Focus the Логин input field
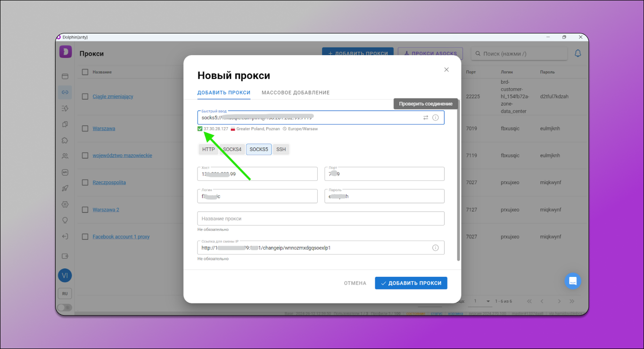The width and height of the screenshot is (644, 349). 257,196
